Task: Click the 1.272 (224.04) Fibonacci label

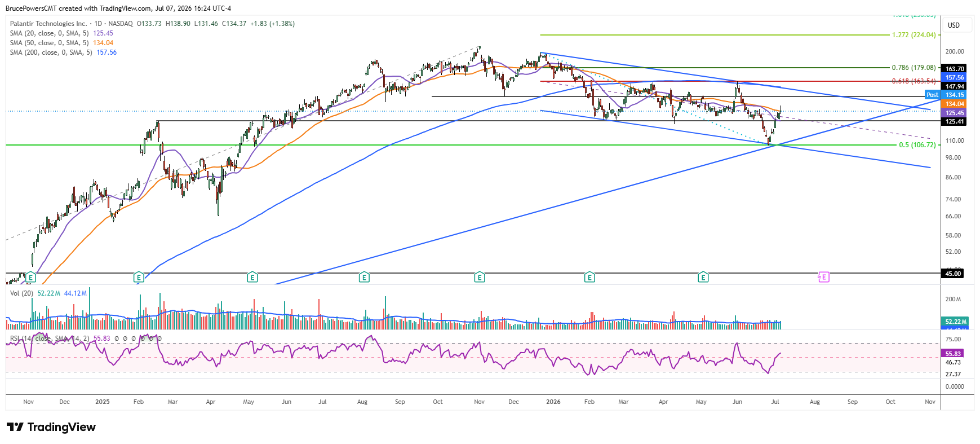Action: 914,35
